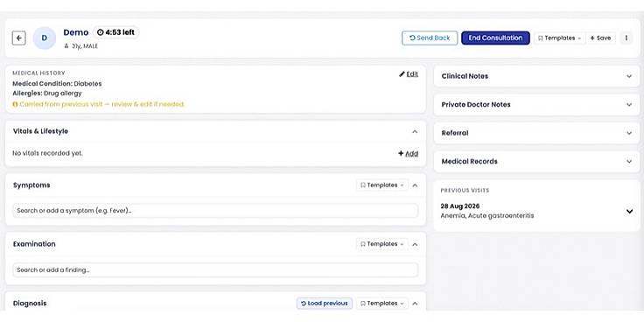Click the patient name Demo
644x322 pixels.
pos(76,32)
